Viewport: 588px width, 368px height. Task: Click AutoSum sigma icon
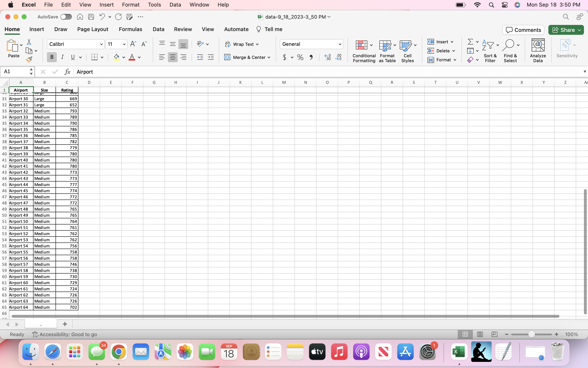click(470, 42)
